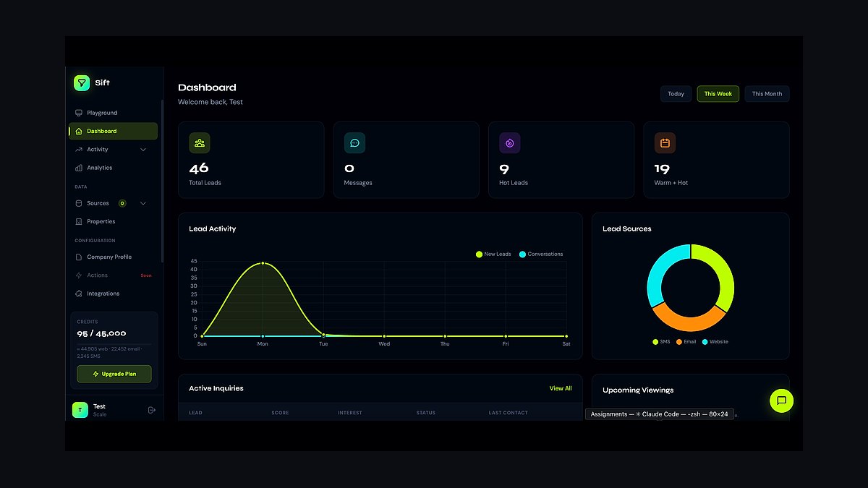
Task: Click the Assignments Claude Code zsh tooltip
Action: click(659, 414)
